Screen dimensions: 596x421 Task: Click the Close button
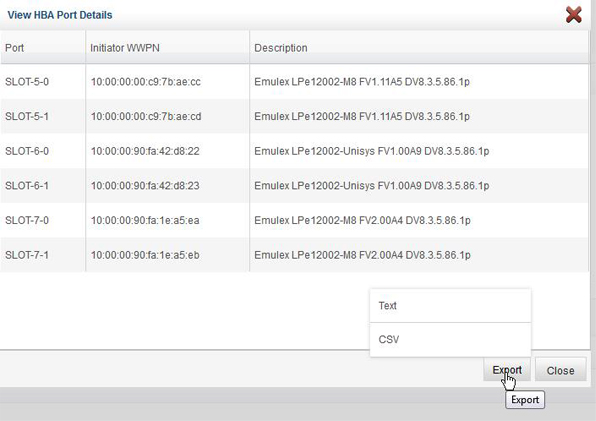pos(560,370)
